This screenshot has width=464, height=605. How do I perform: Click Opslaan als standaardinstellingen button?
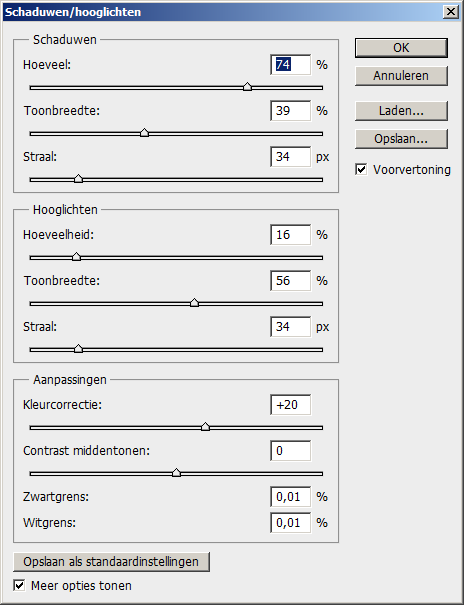111,562
